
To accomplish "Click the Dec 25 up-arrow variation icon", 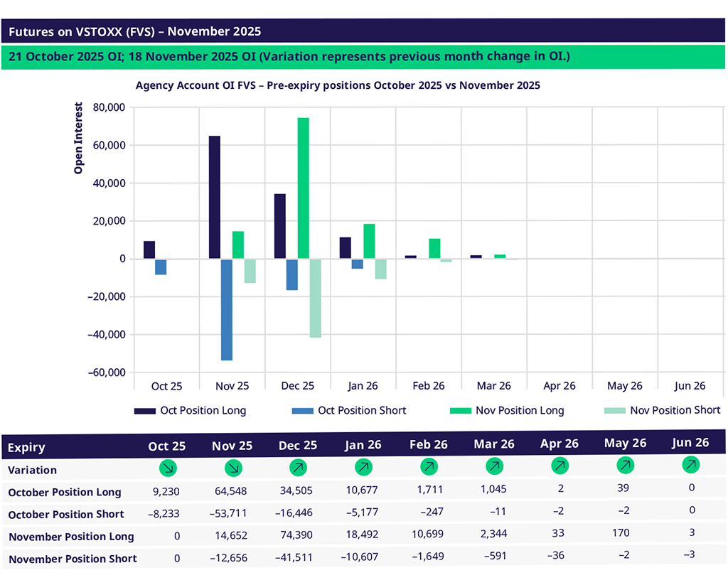I will point(298,468).
